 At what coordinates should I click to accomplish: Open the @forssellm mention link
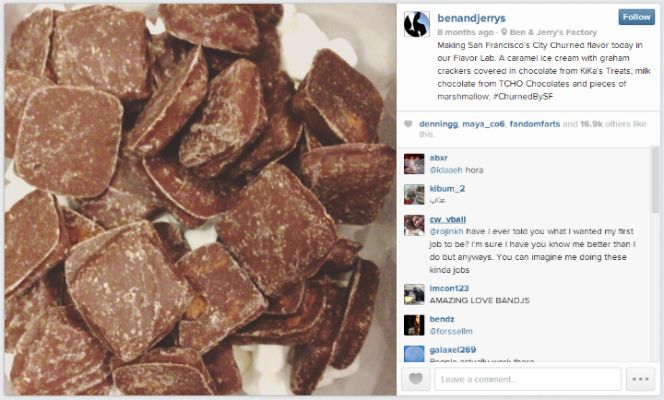(451, 331)
